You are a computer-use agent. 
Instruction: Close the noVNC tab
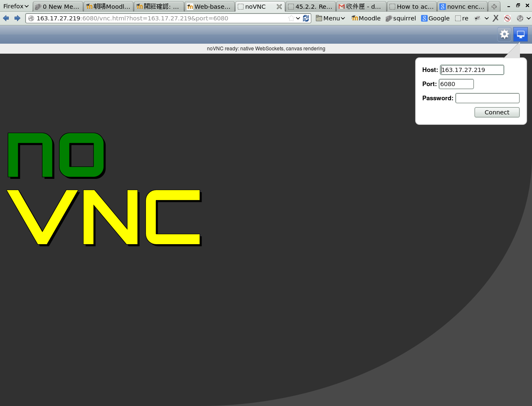(279, 7)
